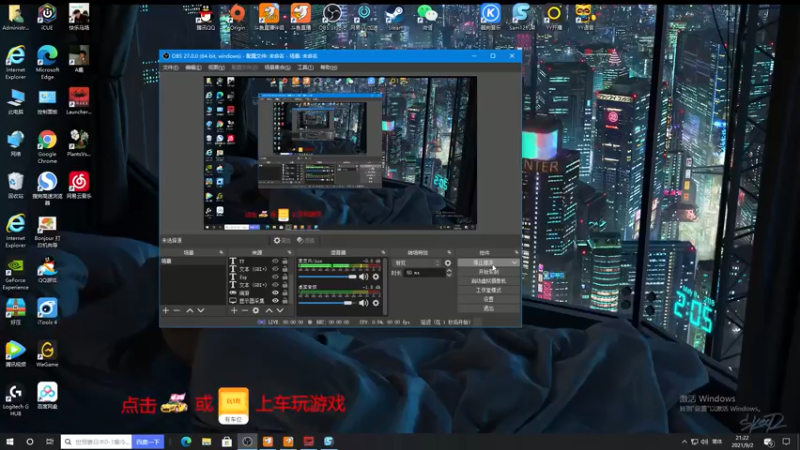Image resolution: width=800 pixels, height=450 pixels.
Task: Open iCUE desktop shortcut
Action: pyautogui.click(x=47, y=17)
